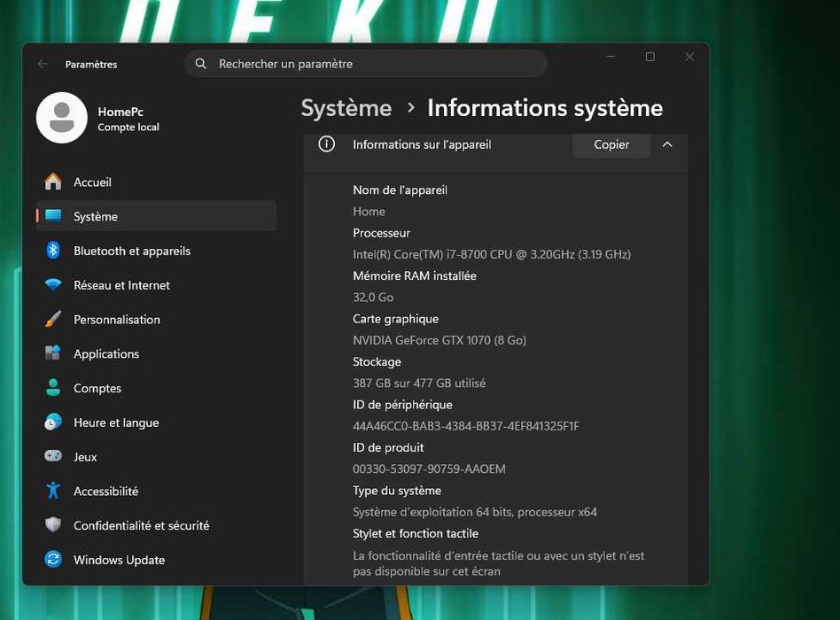840x620 pixels.
Task: Click the Mémoire RAM installée label
Action: tap(414, 275)
